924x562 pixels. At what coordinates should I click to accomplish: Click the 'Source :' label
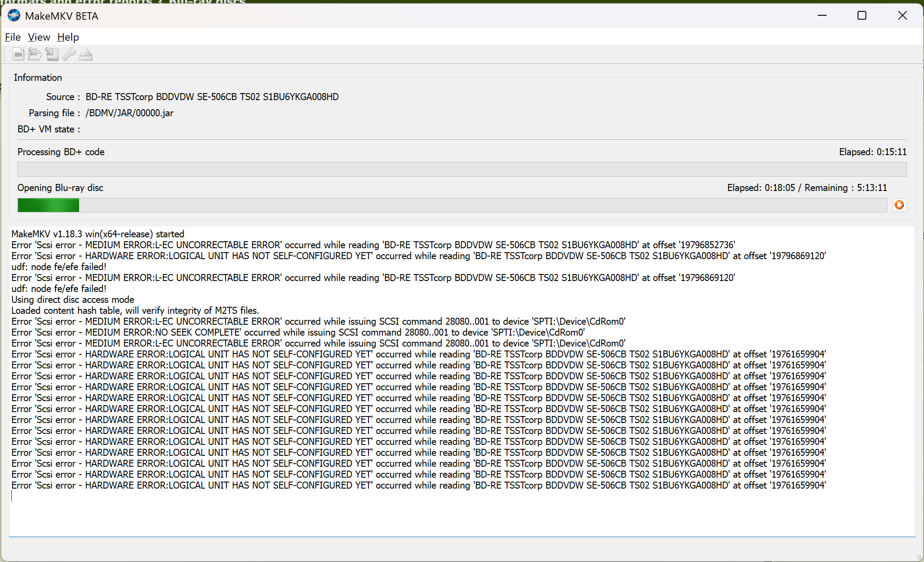(63, 97)
